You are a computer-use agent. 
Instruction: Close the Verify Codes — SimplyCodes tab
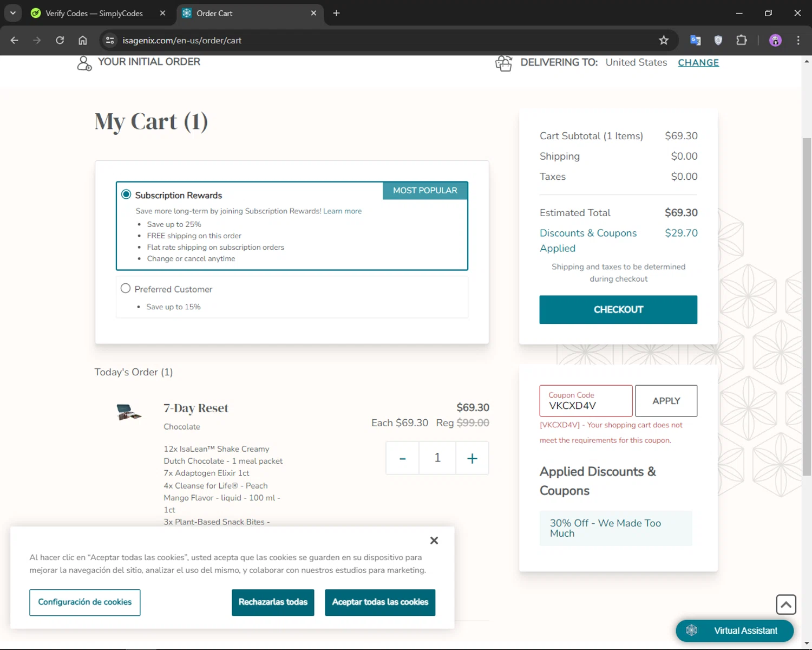coord(162,13)
